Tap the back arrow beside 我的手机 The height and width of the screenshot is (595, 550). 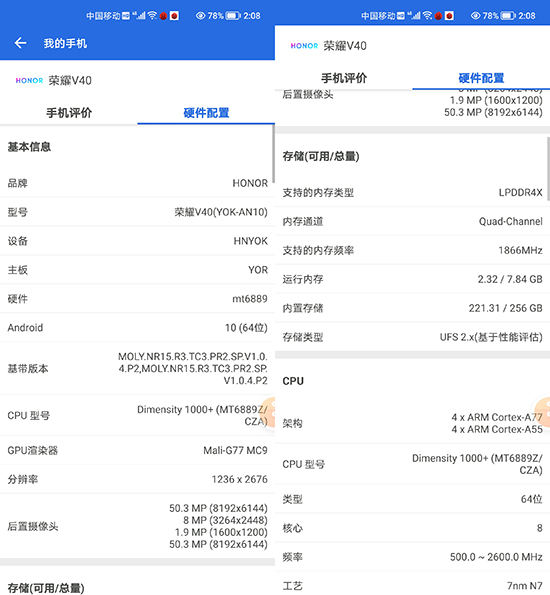click(20, 43)
